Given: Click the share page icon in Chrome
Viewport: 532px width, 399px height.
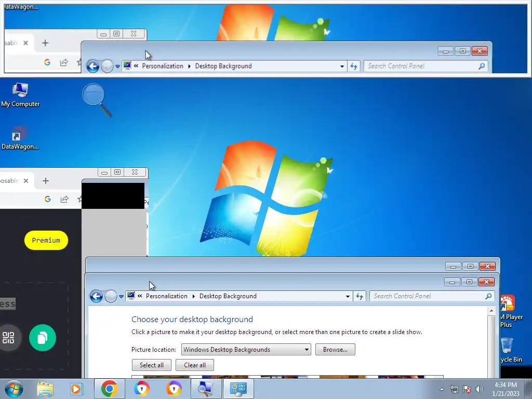Looking at the screenshot, I should [x=64, y=199].
